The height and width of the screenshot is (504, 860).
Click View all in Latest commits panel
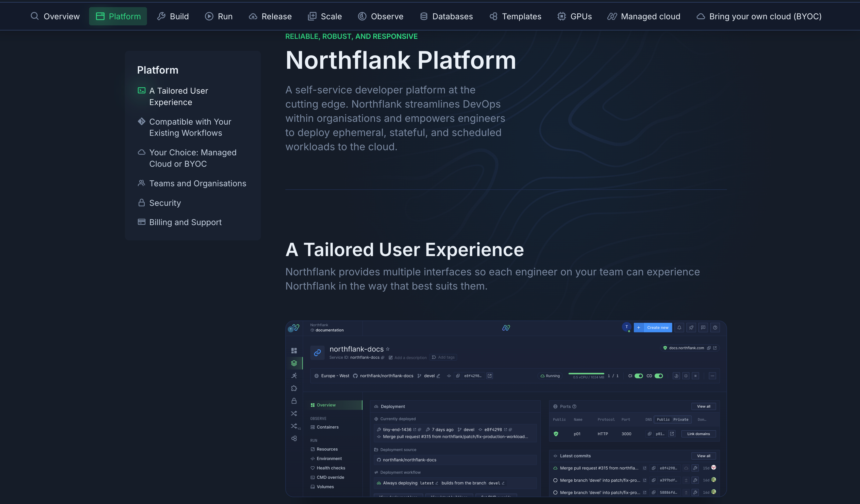(x=703, y=456)
